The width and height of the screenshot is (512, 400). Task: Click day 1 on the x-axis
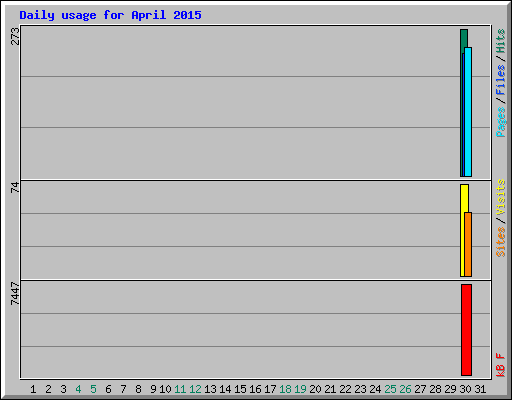33,389
